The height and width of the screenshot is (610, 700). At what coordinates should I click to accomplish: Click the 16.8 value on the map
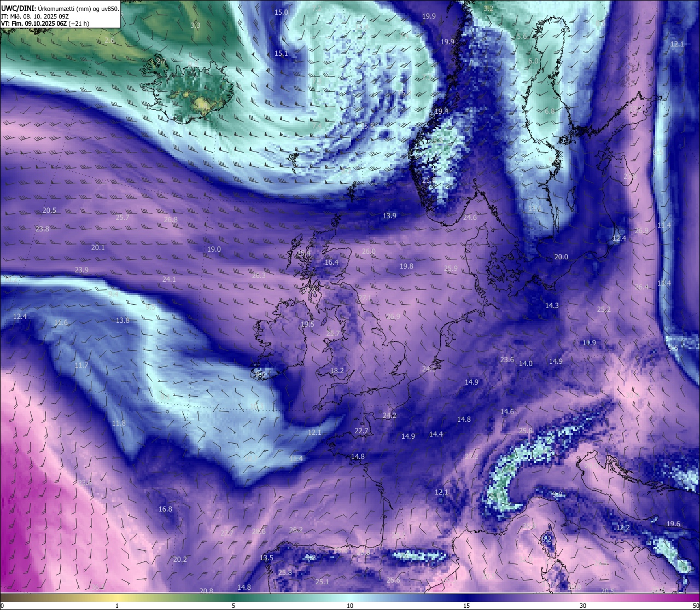point(165,509)
